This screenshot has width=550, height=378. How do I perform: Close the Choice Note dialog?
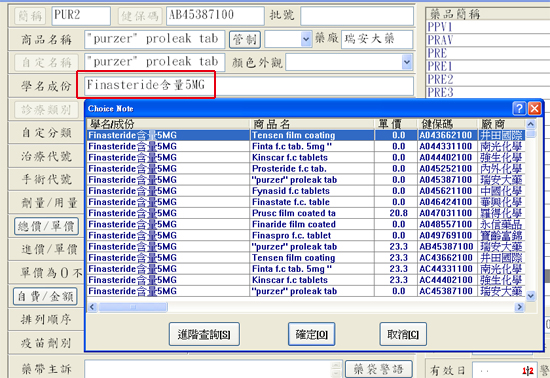[534, 108]
